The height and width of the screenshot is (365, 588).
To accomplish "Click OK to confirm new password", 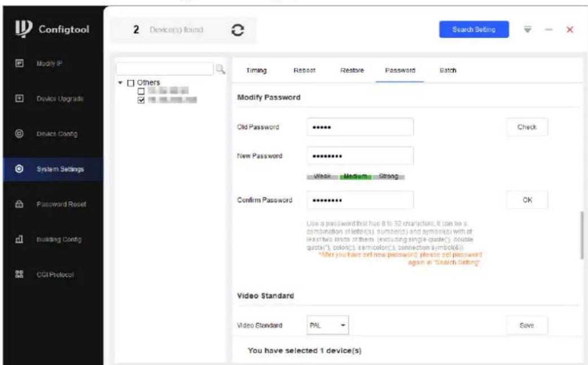I will tap(527, 200).
